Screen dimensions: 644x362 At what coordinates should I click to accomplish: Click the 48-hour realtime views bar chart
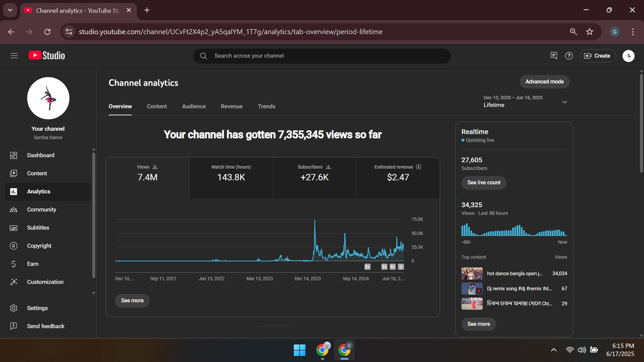pyautogui.click(x=514, y=230)
